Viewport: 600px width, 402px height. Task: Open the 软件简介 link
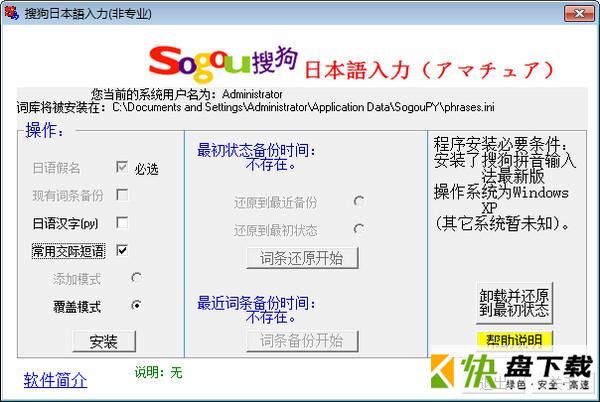[x=55, y=380]
